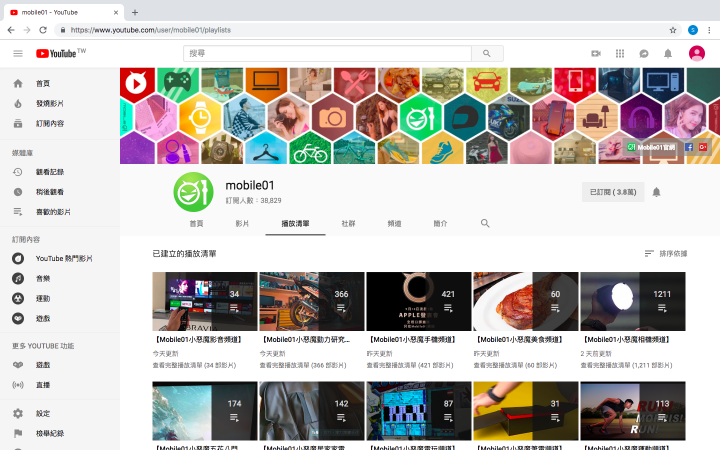Screen dimensions: 720x450
Task: Open playlist thumbnail showing 142 videos
Action: point(312,411)
